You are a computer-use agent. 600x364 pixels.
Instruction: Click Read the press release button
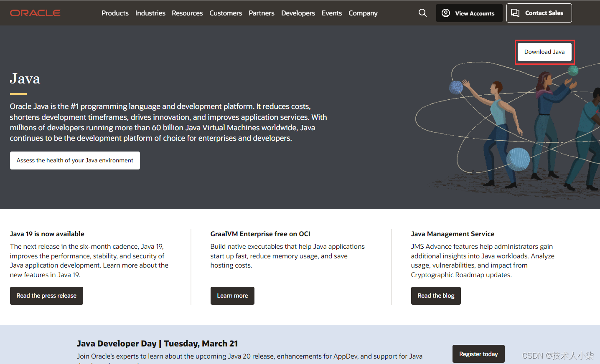click(46, 296)
